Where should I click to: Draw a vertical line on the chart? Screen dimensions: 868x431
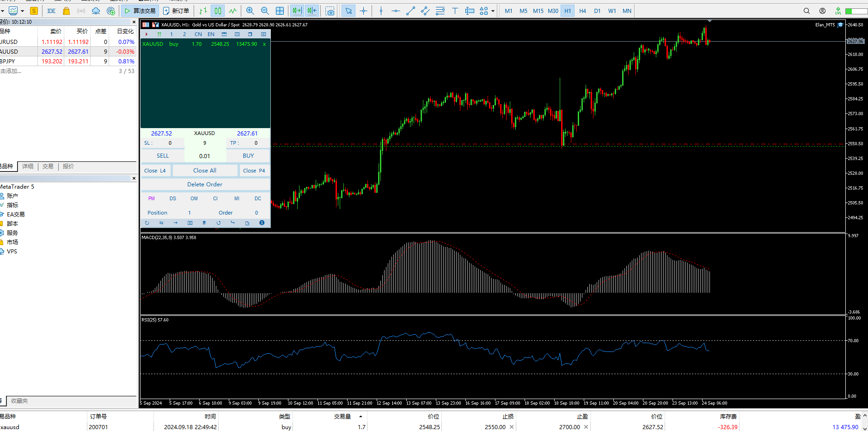[x=381, y=11]
